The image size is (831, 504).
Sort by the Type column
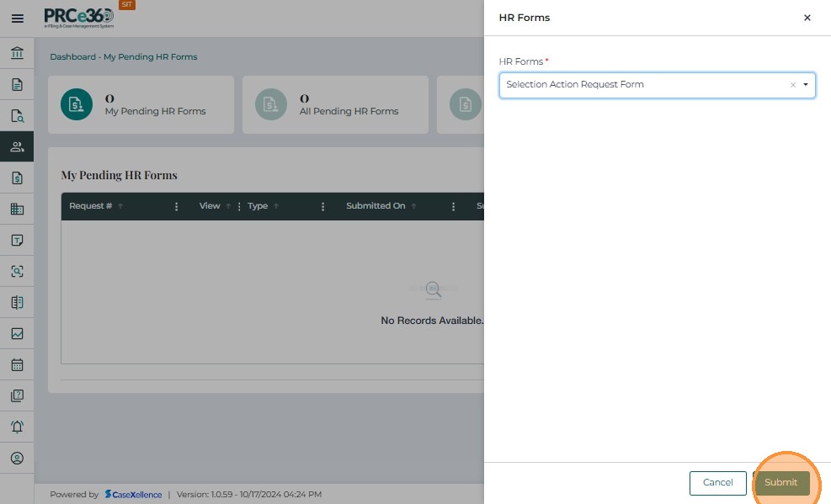click(x=276, y=206)
